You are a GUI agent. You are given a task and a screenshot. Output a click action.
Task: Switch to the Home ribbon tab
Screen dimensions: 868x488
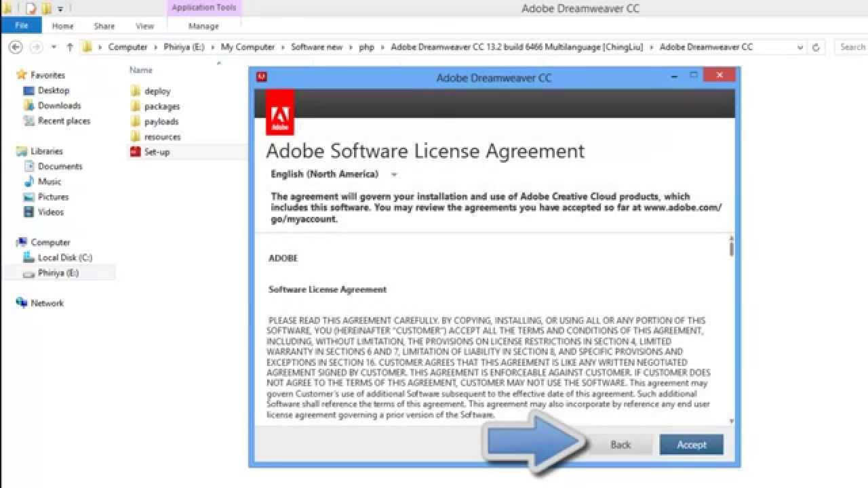pos(62,26)
